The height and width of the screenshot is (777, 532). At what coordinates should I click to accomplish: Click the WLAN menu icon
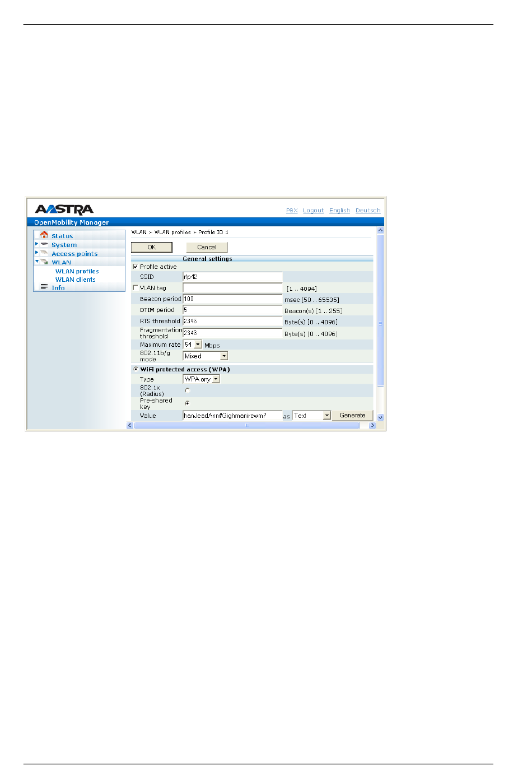44,262
